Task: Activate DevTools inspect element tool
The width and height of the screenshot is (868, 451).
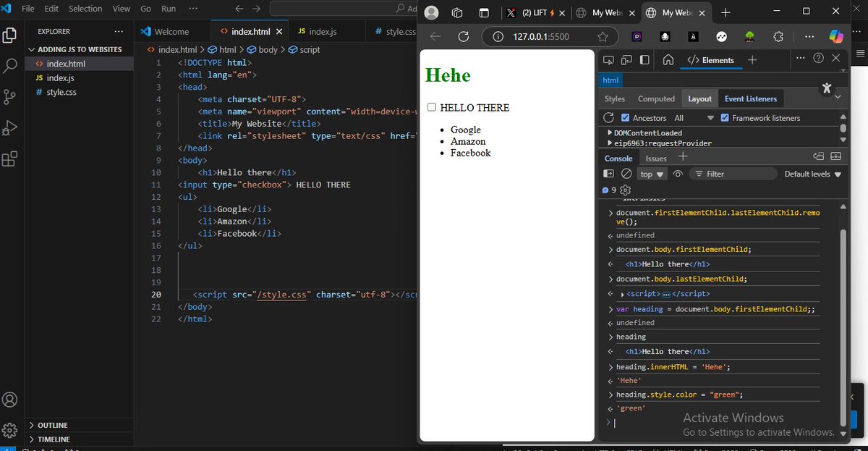Action: click(609, 60)
